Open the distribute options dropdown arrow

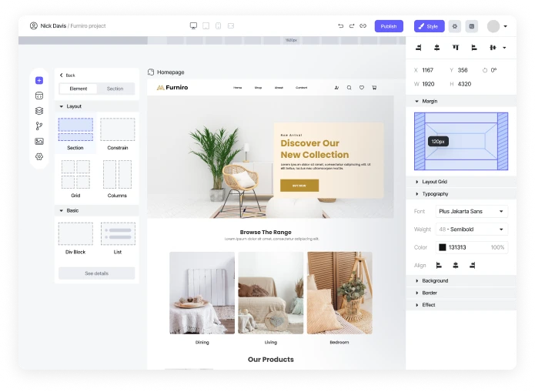pyautogui.click(x=504, y=48)
